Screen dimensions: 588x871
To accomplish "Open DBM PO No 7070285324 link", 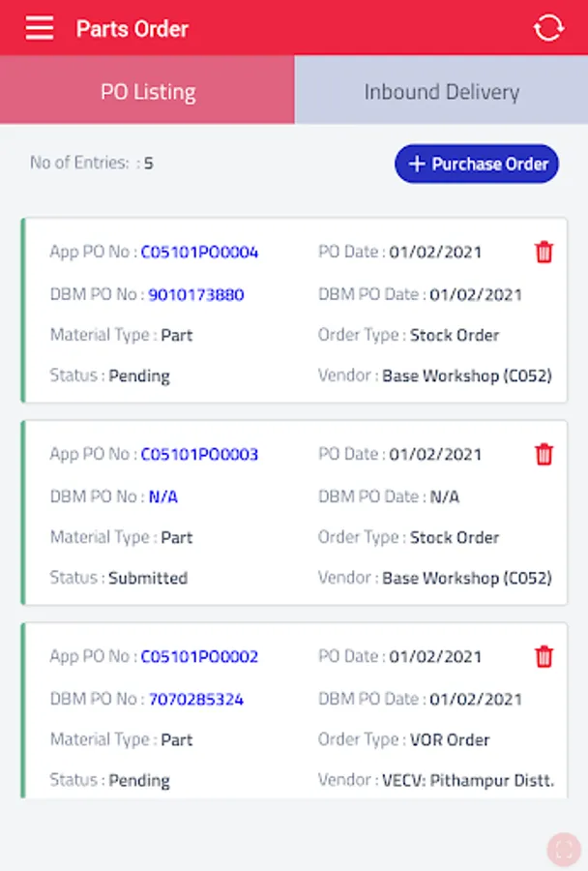I will click(196, 699).
